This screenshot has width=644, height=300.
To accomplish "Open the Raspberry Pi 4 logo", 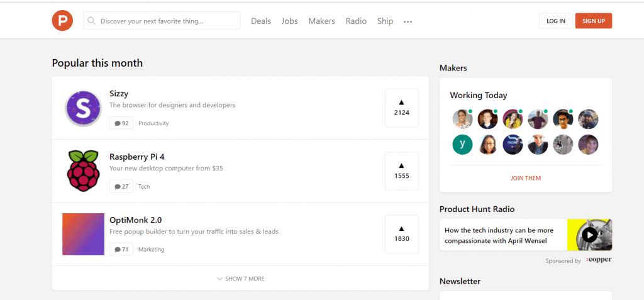I will pos(84,171).
